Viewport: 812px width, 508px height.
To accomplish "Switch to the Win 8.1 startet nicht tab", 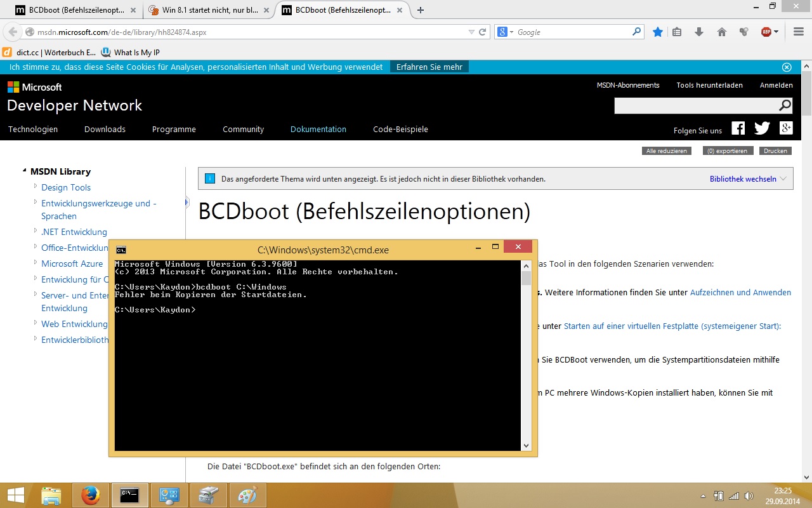I will coord(209,10).
